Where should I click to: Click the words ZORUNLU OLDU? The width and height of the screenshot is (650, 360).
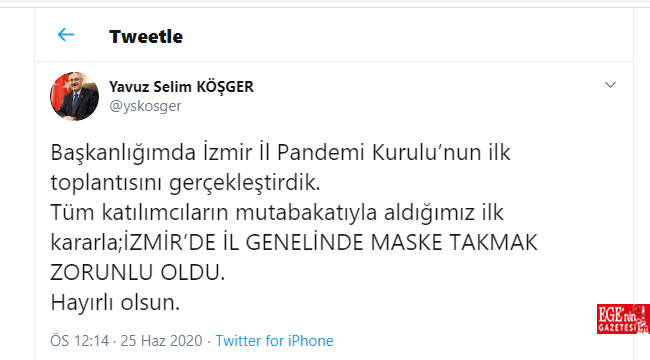tap(138, 273)
